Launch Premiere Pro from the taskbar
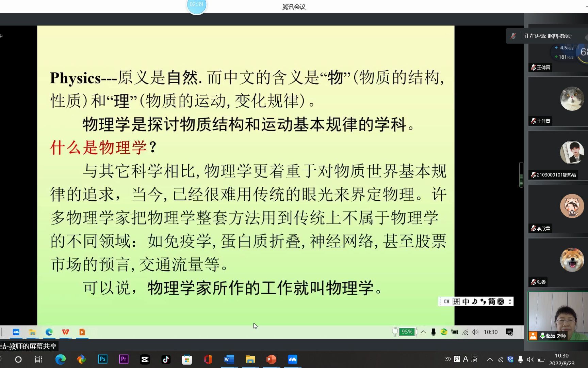 [x=124, y=359]
